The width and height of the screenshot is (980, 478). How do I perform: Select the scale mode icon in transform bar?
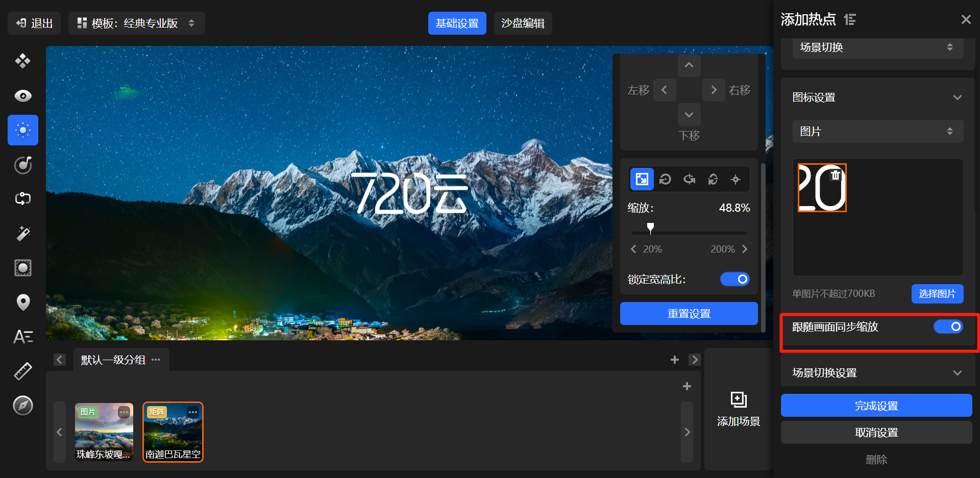[x=642, y=179]
